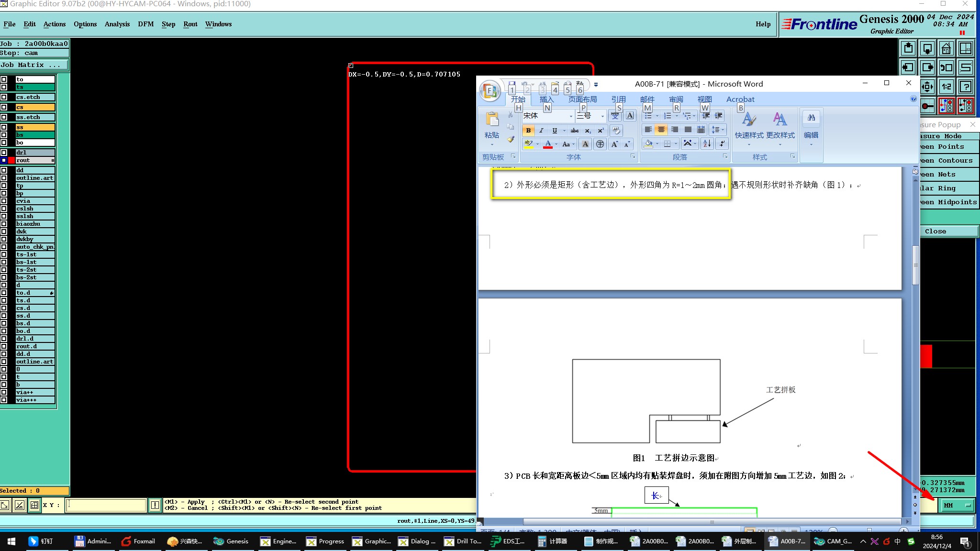The width and height of the screenshot is (980, 551).
Task: Open the font size dropdown showing 三号
Action: [x=602, y=116]
